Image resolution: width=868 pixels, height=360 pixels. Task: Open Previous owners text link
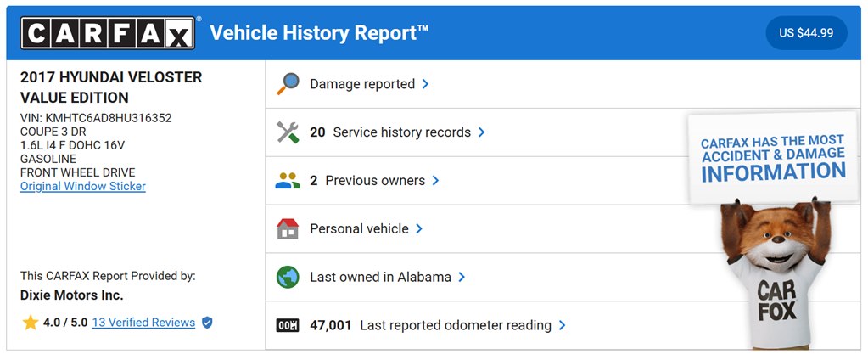pos(375,181)
